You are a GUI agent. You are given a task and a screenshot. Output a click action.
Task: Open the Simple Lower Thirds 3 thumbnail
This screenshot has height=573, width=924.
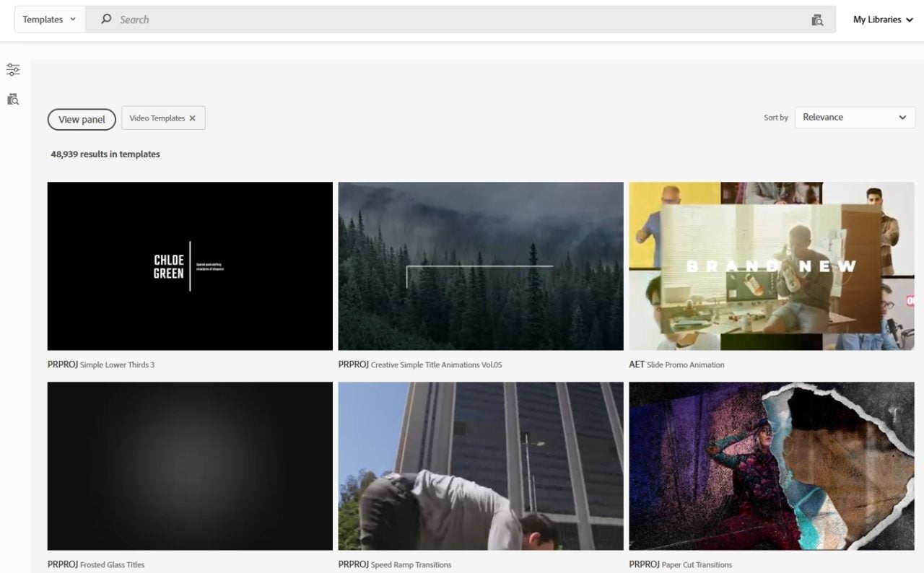[x=190, y=266]
